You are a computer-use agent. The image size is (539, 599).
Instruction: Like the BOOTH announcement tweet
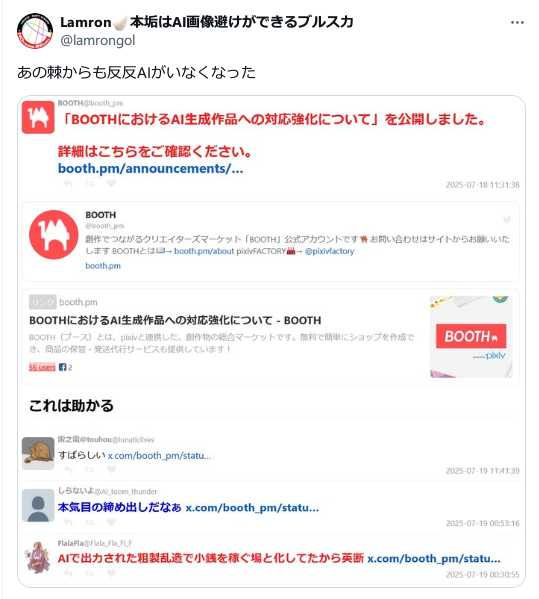click(111, 184)
